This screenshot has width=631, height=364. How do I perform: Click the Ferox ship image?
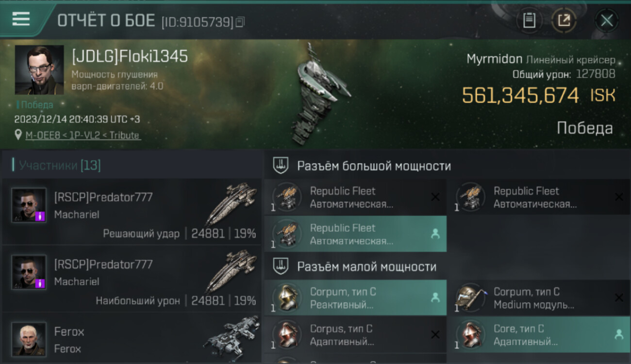tap(232, 337)
